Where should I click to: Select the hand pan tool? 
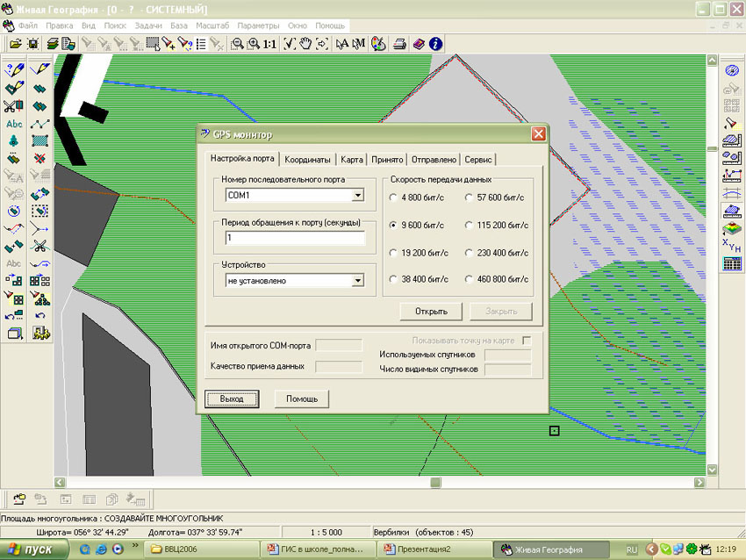(x=305, y=43)
